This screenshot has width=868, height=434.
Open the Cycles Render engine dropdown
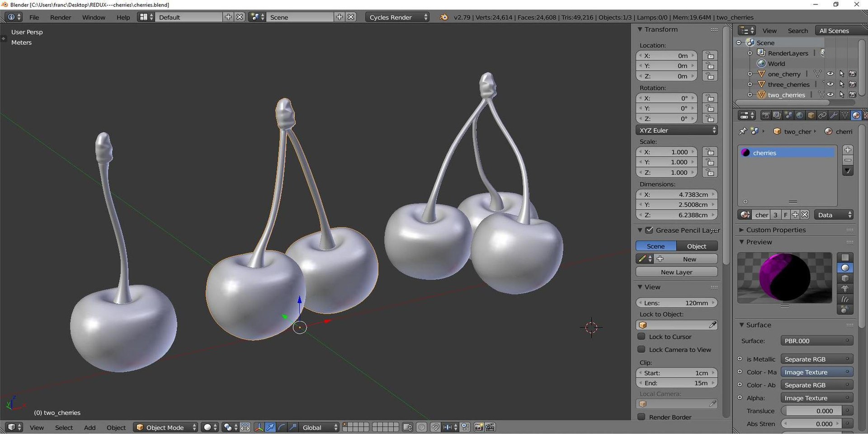coord(397,17)
